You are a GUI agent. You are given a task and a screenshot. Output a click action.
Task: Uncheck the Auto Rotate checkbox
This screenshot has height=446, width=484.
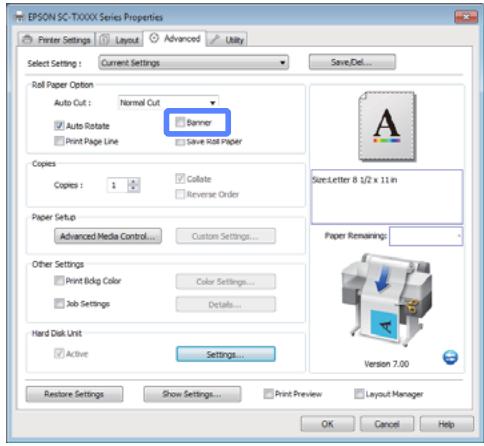coord(59,125)
